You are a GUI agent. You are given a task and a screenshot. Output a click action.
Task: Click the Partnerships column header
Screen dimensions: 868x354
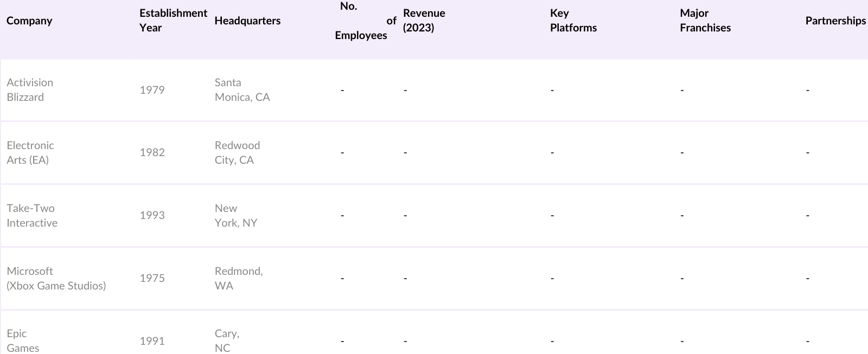click(x=835, y=21)
